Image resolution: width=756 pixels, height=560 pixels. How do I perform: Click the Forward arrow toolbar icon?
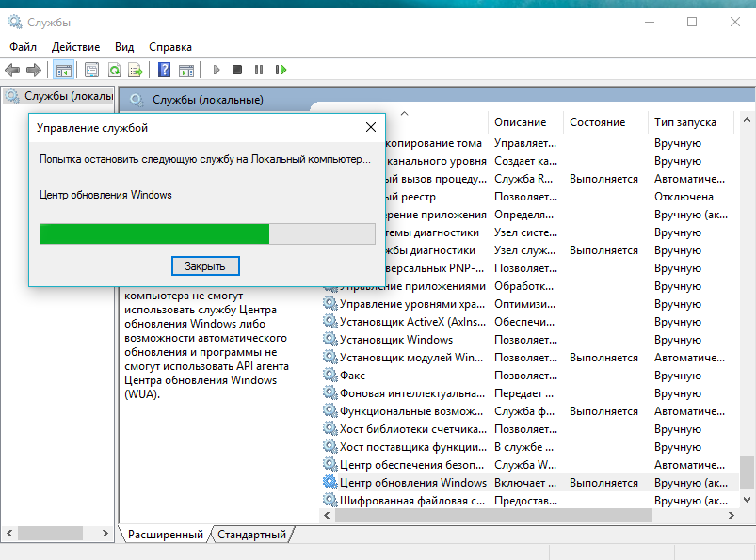pos(34,71)
